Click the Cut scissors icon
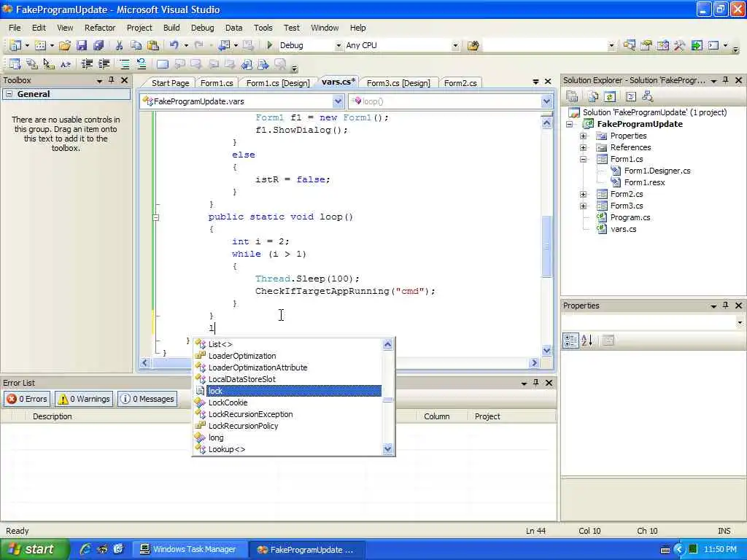 point(119,45)
